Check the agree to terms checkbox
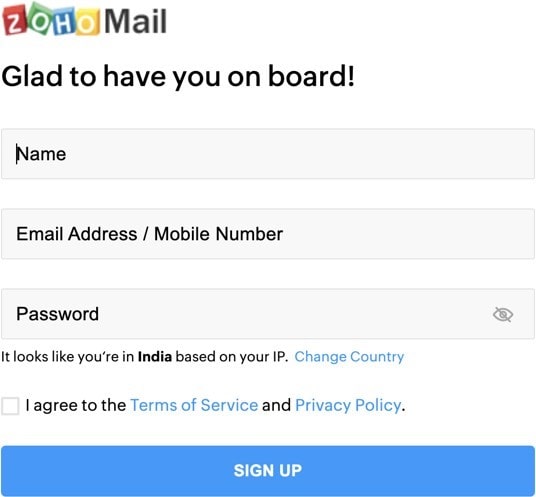 point(10,406)
